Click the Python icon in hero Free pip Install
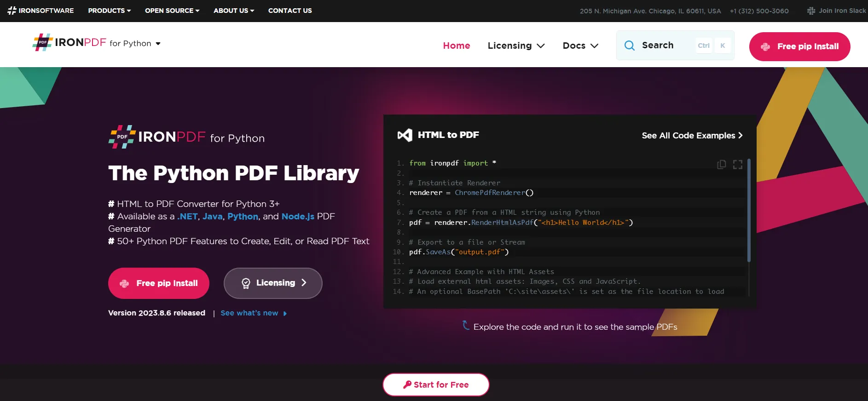 [x=124, y=284]
